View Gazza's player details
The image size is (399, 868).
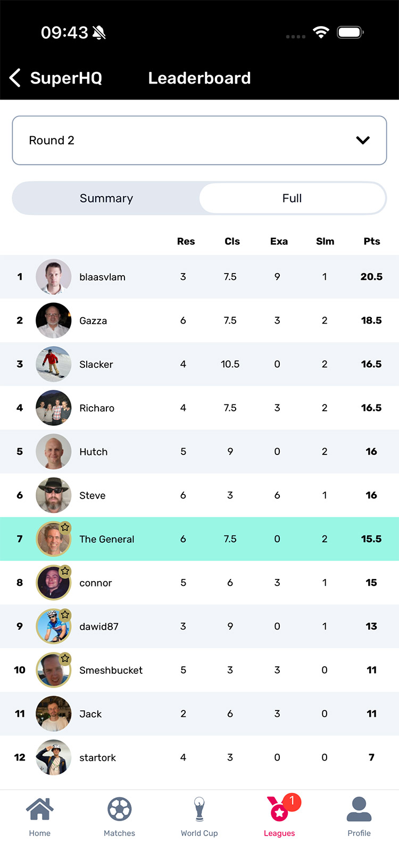(94, 320)
